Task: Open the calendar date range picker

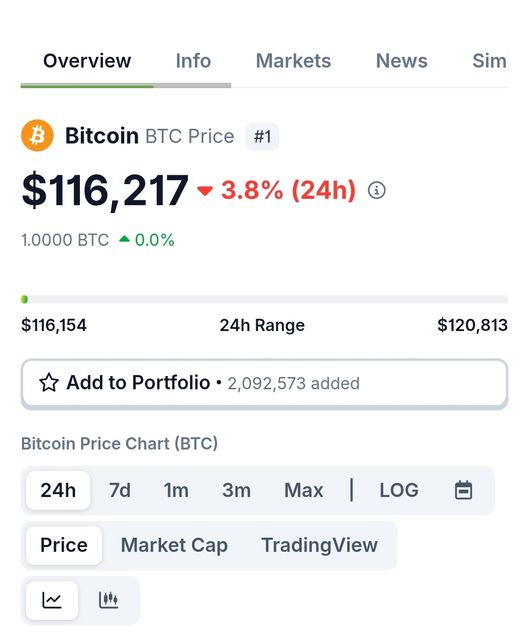Action: pos(464,490)
